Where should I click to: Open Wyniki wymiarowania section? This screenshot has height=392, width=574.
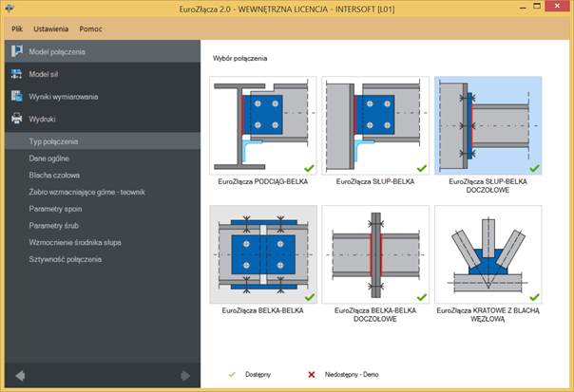103,97
